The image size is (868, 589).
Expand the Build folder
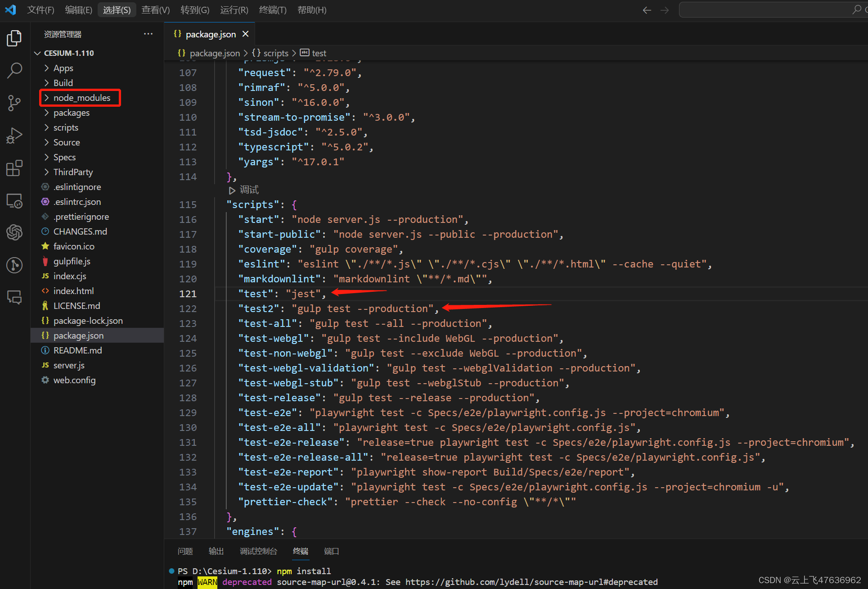97,83
